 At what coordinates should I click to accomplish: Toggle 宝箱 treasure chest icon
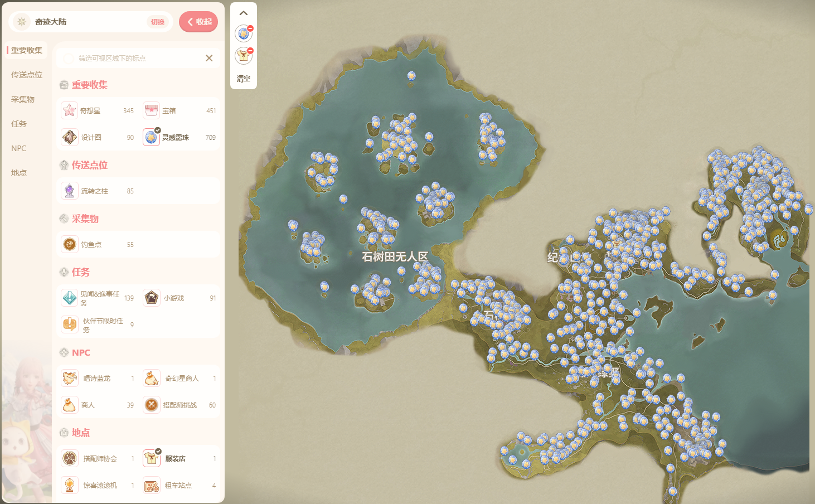pos(151,110)
